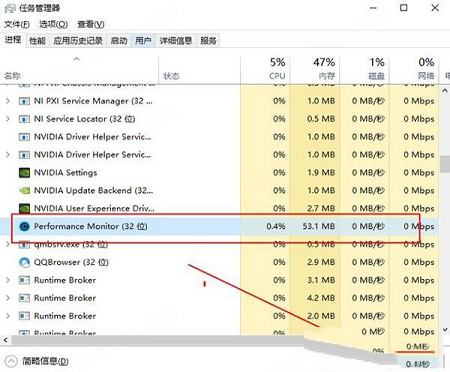Sort by the 内存 47% column header
The height and width of the screenshot is (372, 450).
click(315, 70)
